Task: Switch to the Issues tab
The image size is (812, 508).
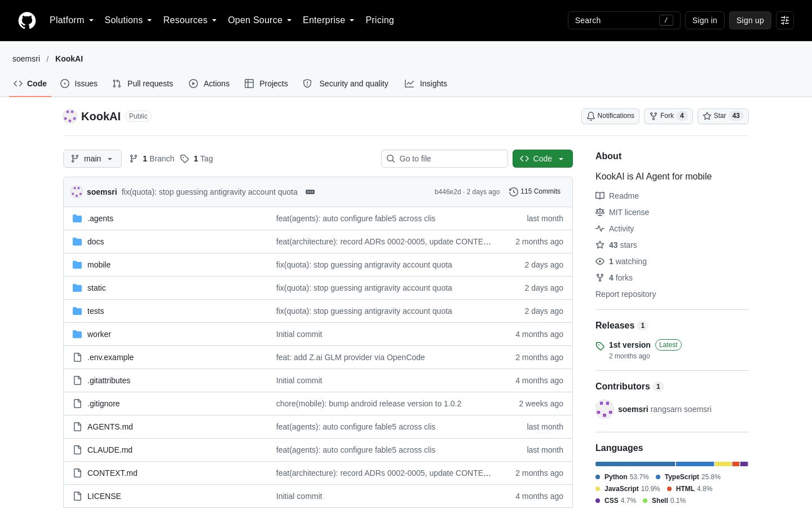Action: tap(79, 84)
